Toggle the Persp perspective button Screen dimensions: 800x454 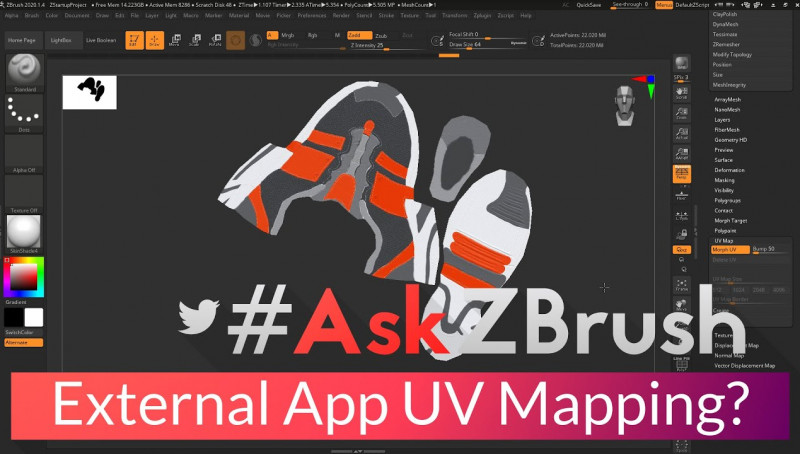682,174
